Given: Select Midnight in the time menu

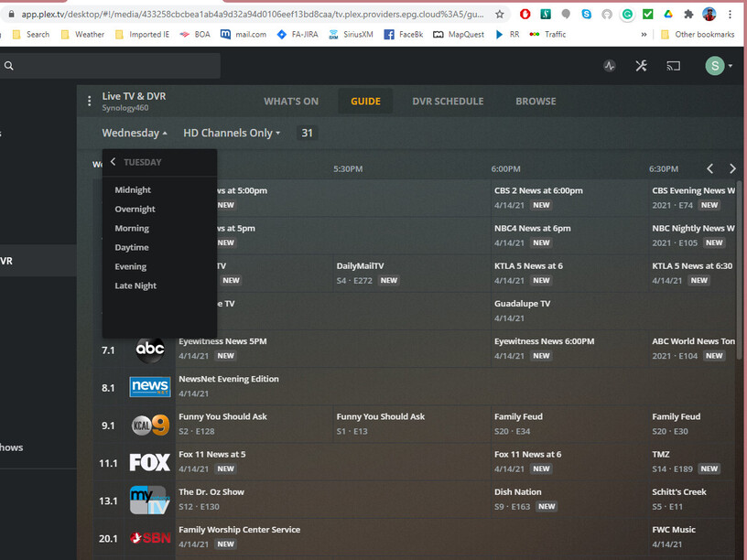Looking at the screenshot, I should 133,189.
